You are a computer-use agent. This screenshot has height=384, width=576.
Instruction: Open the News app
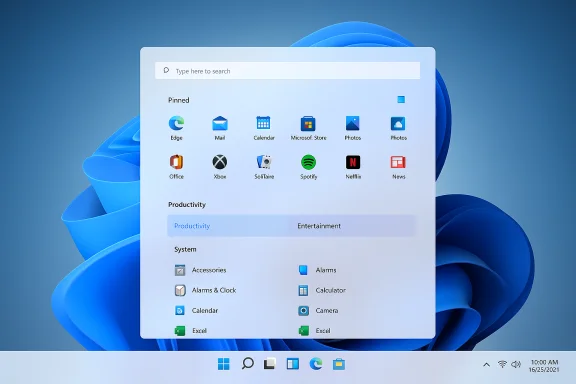(x=398, y=166)
